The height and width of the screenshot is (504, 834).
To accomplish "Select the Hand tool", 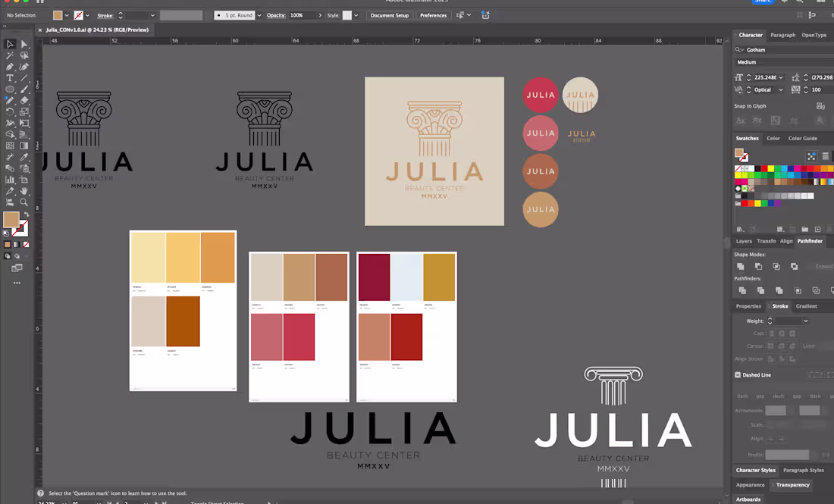I will pos(24,191).
